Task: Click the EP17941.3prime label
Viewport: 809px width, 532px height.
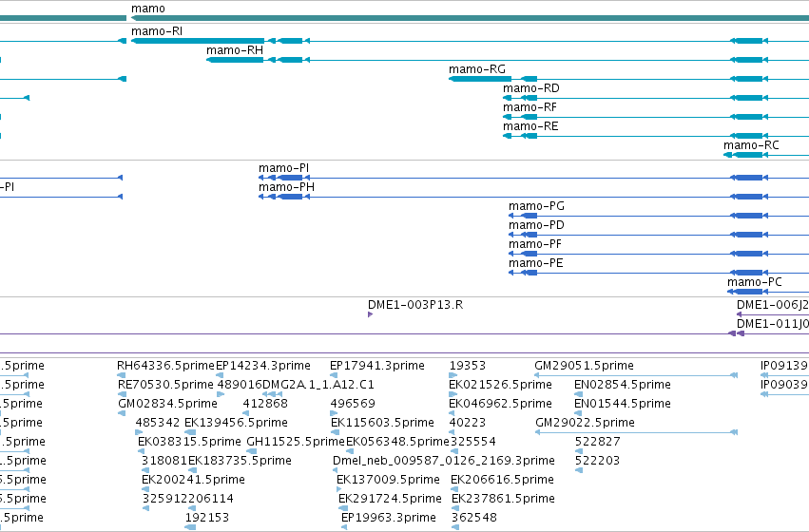Action: coord(377,366)
